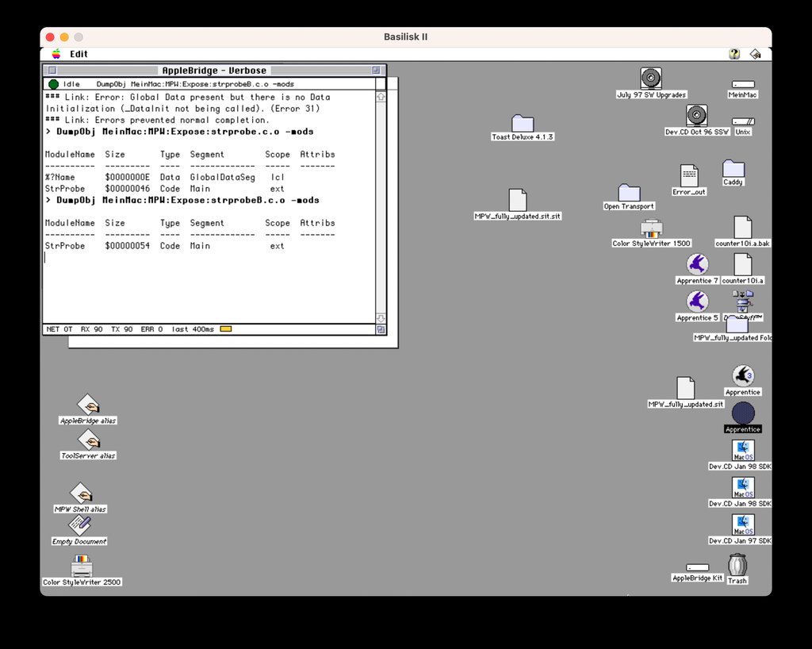812x649 pixels.
Task: Select MPW_fully_updated.sit.sit file icon
Action: click(x=517, y=200)
